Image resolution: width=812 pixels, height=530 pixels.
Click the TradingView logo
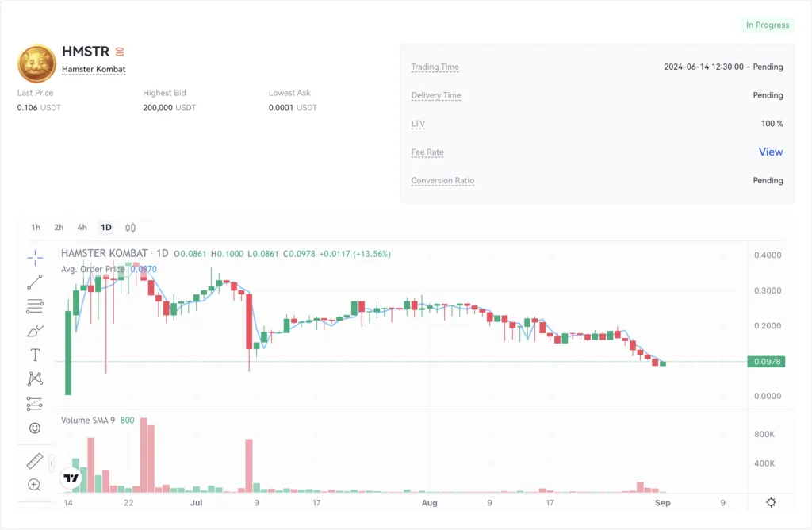tap(71, 478)
